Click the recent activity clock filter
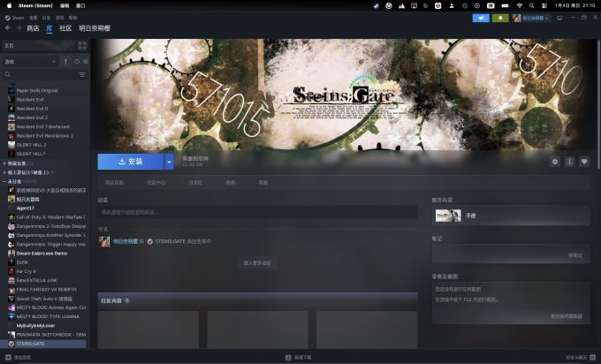The width and height of the screenshot is (601, 364). [77, 61]
